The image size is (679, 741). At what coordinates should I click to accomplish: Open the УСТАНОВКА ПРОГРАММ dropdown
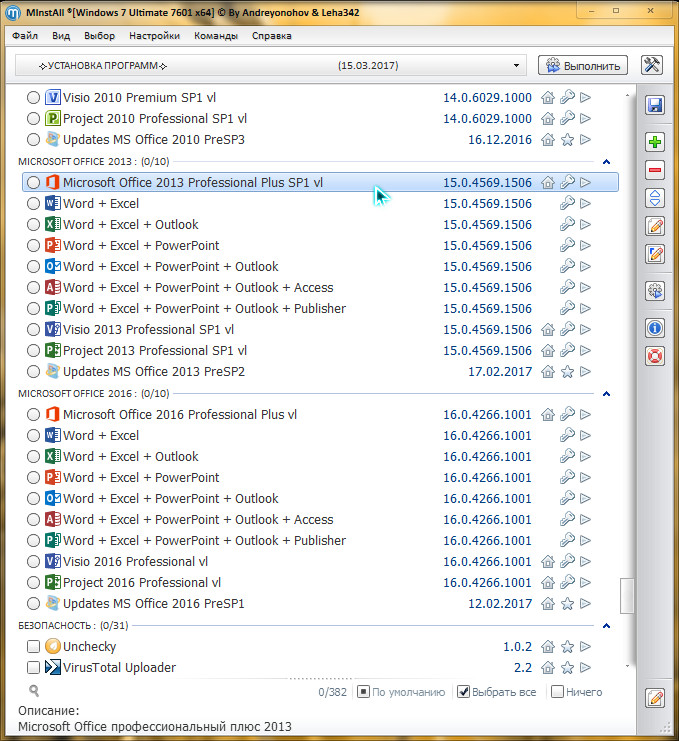tap(270, 65)
